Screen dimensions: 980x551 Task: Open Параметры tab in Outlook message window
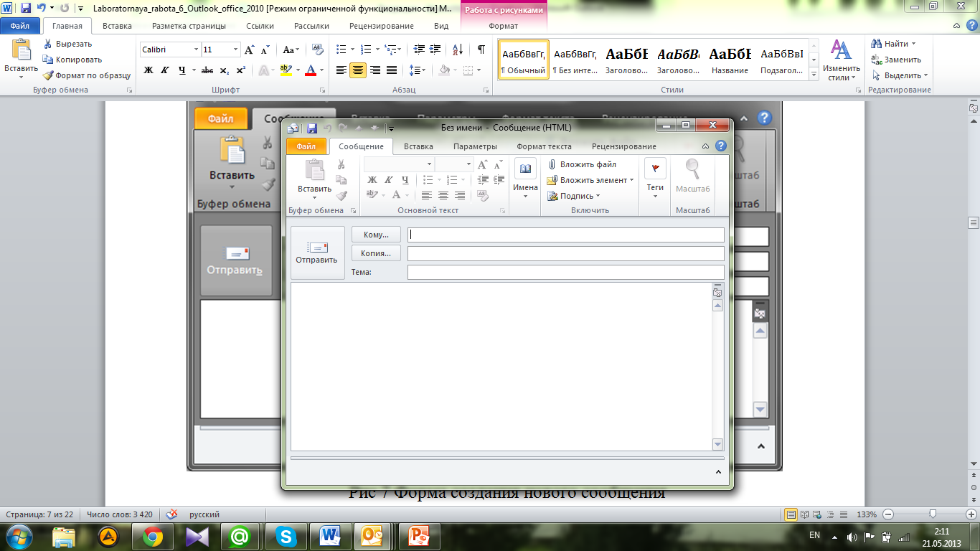[x=475, y=146]
